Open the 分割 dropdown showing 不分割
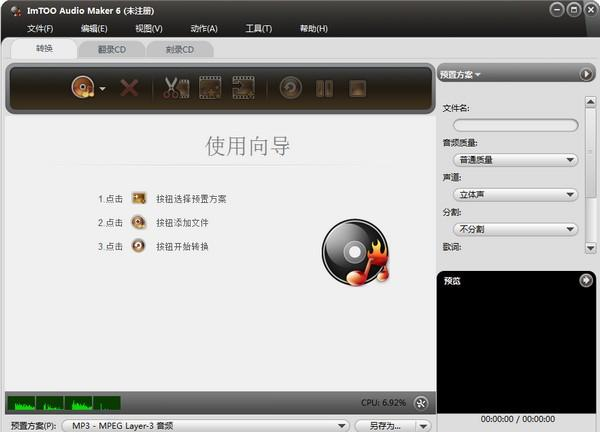 click(515, 229)
